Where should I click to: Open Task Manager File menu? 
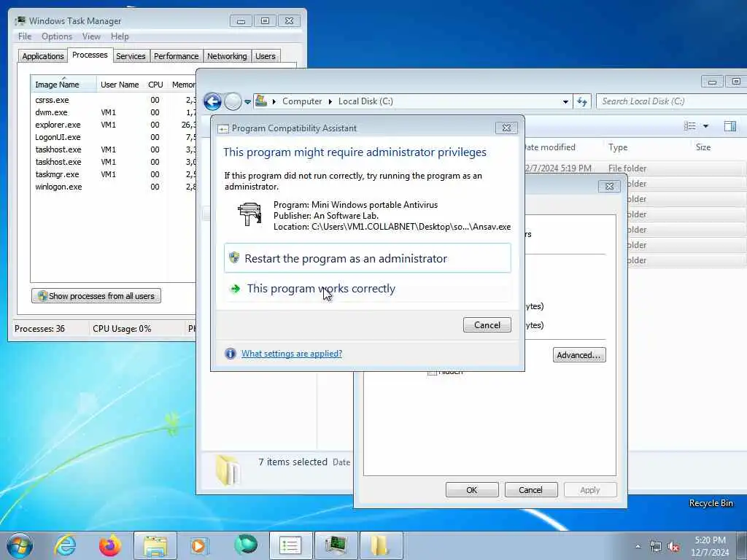[x=25, y=36]
